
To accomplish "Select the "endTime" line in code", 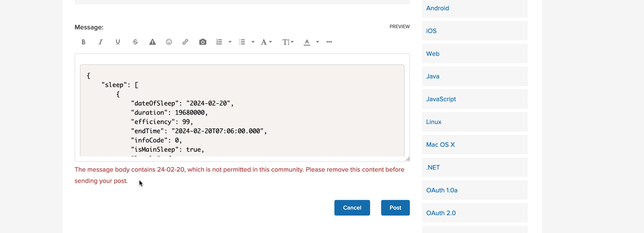I will coord(199,131).
